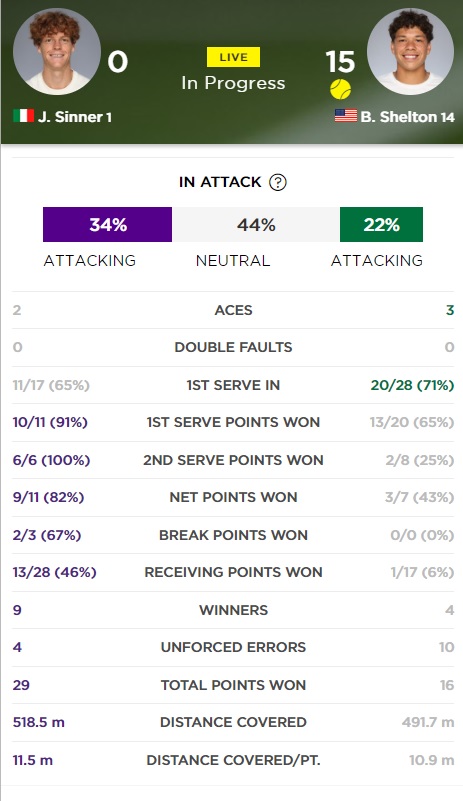Click the yellow tennis ball serve indicator
Viewport: 463px width, 801px height.
point(340,89)
